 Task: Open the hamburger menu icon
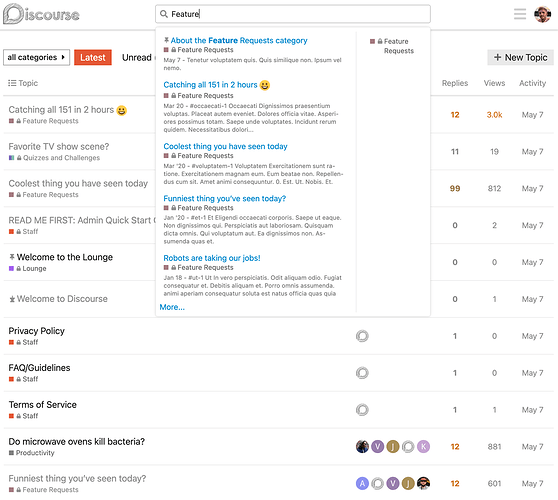[x=520, y=14]
